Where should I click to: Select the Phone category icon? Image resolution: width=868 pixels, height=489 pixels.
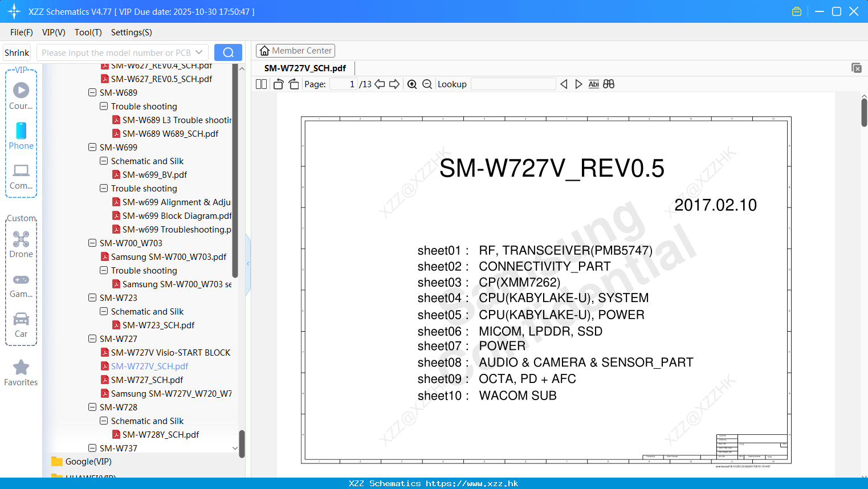(x=21, y=136)
